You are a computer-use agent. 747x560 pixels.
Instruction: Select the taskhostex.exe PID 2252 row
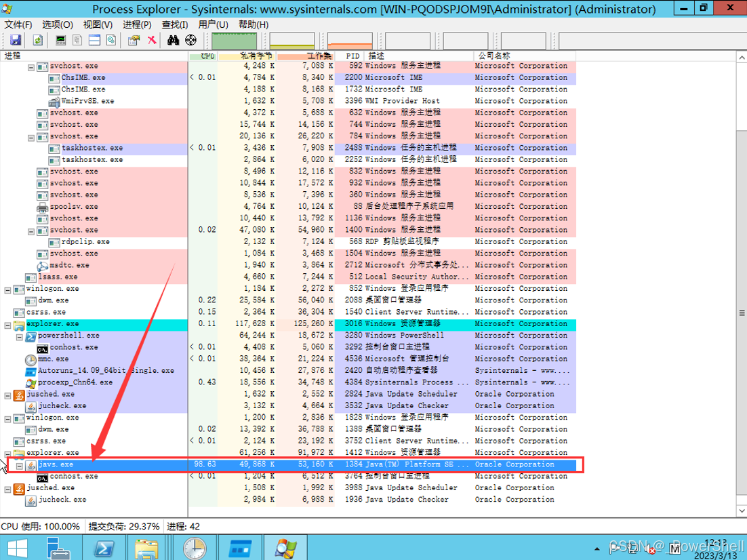tap(288, 159)
